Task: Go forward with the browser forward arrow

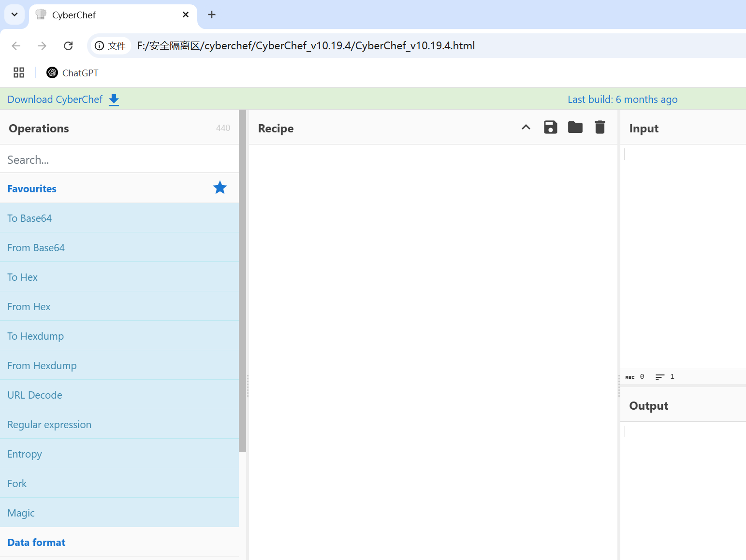Action: [42, 45]
